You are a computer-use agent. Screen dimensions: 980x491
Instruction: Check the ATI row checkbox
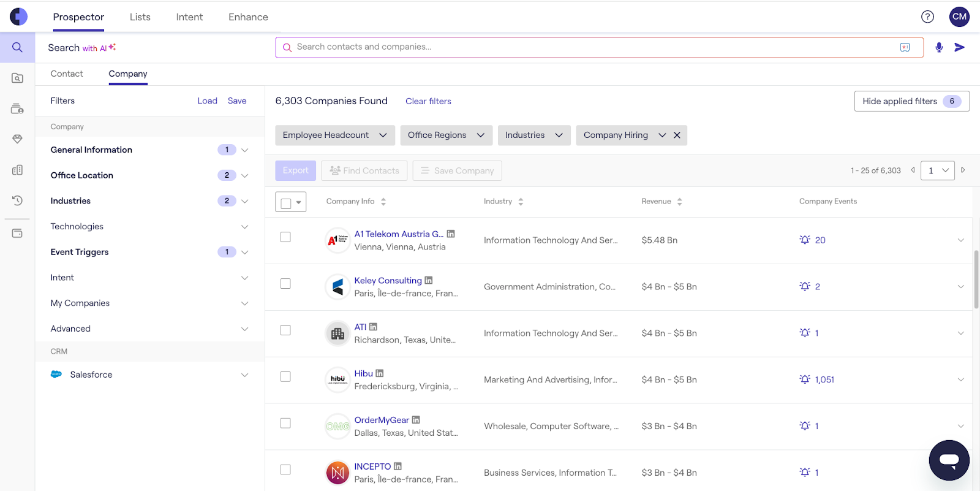pyautogui.click(x=285, y=330)
